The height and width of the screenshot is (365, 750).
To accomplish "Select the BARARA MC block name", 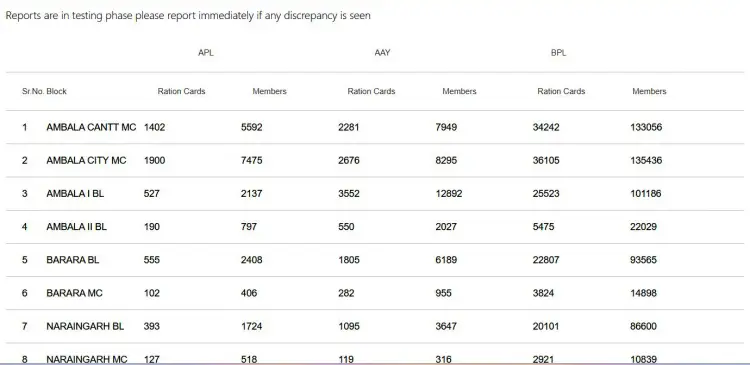I will [74, 293].
